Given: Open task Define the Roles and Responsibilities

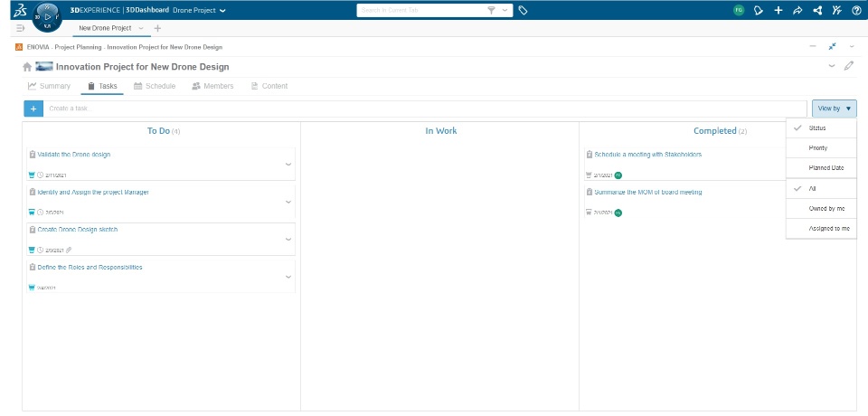Looking at the screenshot, I should click(x=90, y=267).
